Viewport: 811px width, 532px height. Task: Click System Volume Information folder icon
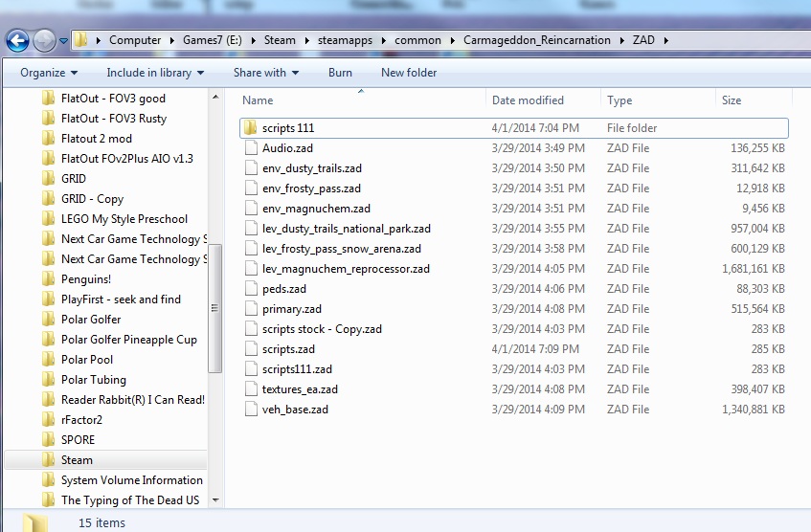tap(49, 479)
